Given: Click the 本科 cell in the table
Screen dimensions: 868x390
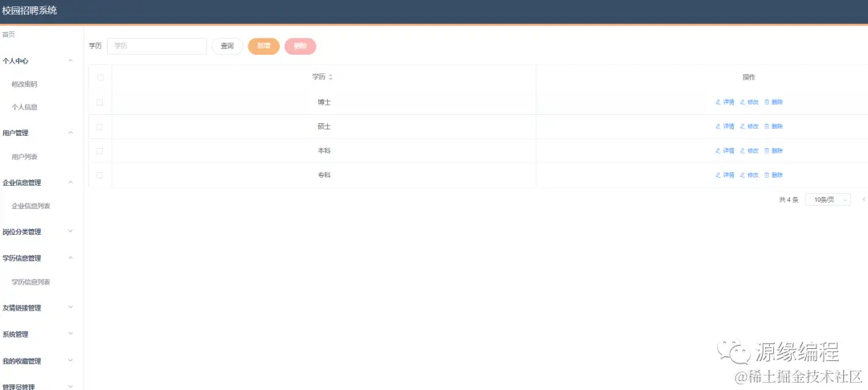Looking at the screenshot, I should pyautogui.click(x=325, y=150).
